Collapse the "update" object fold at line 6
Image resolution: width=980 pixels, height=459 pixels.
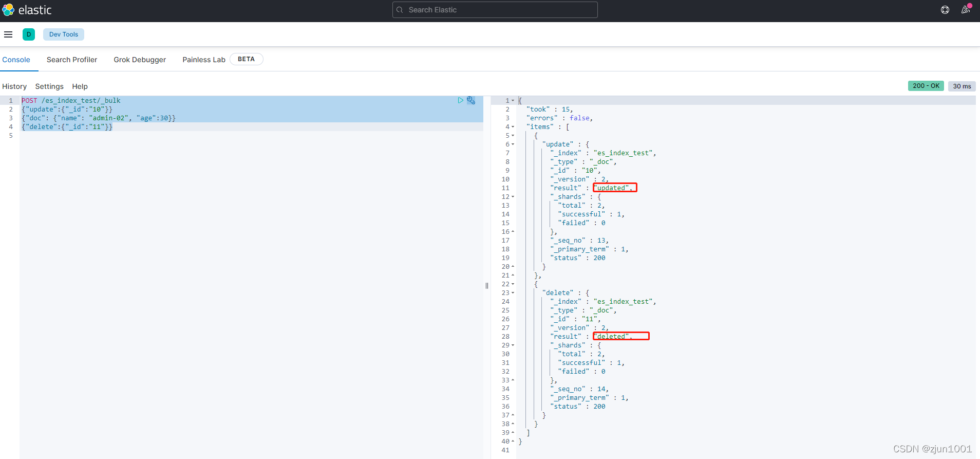513,144
